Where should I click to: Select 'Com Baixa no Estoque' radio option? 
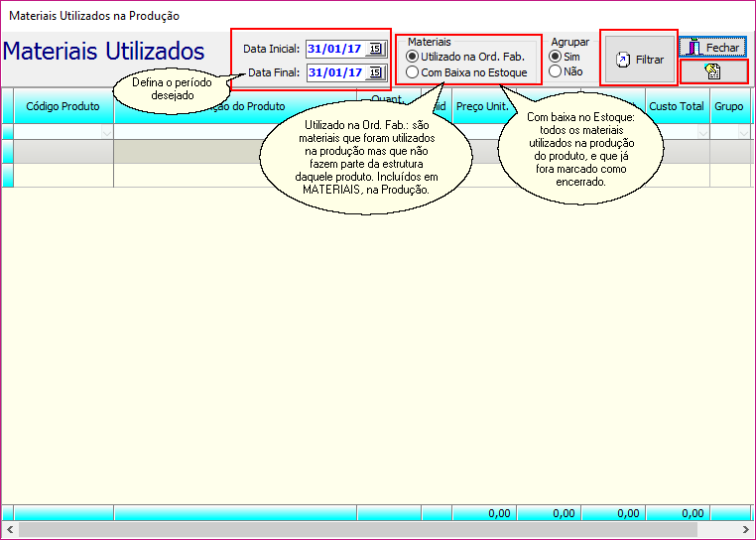pyautogui.click(x=413, y=72)
